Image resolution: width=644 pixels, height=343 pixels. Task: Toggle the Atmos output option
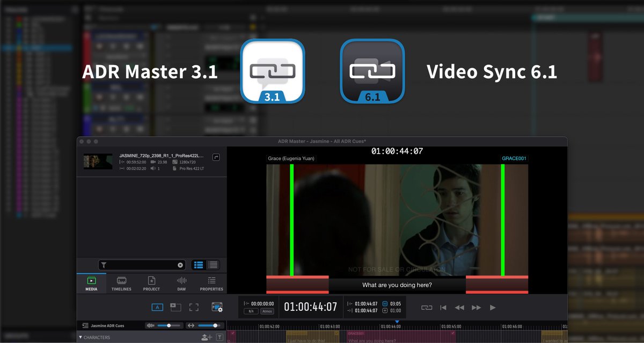(267, 311)
